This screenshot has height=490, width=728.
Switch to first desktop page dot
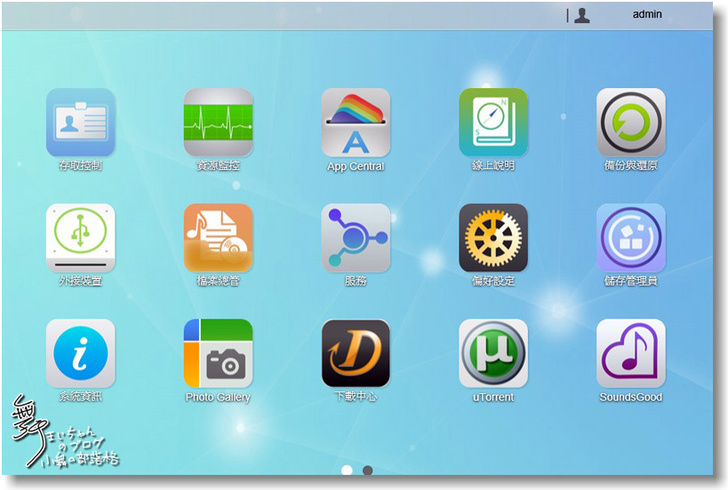347,470
